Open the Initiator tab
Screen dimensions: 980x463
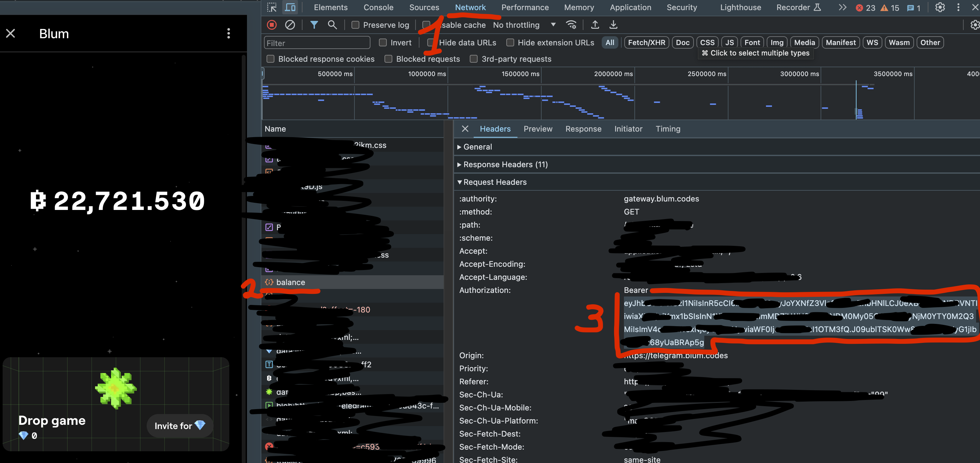tap(628, 129)
